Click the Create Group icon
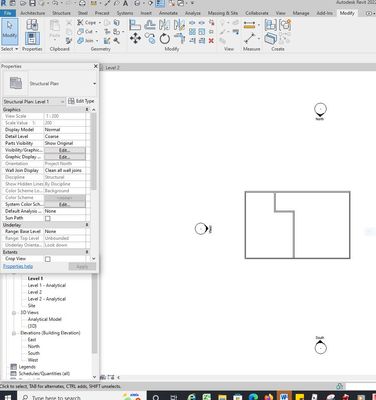The width and height of the screenshot is (376, 400). coord(285,25)
